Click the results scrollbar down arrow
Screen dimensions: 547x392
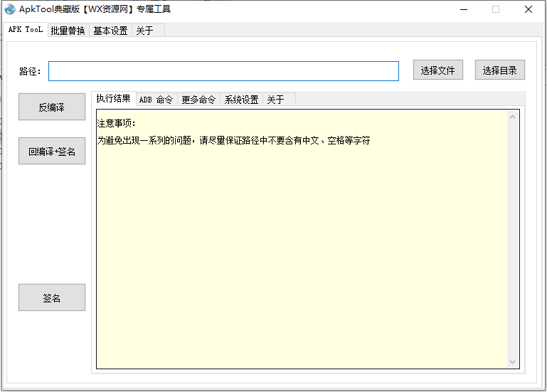[x=512, y=362]
